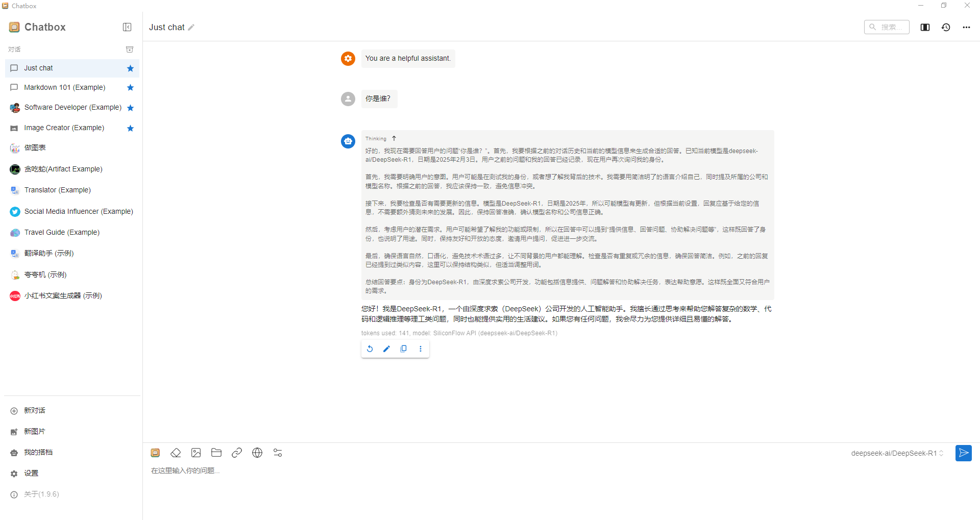Toggle the web browsing globe icon

point(257,453)
